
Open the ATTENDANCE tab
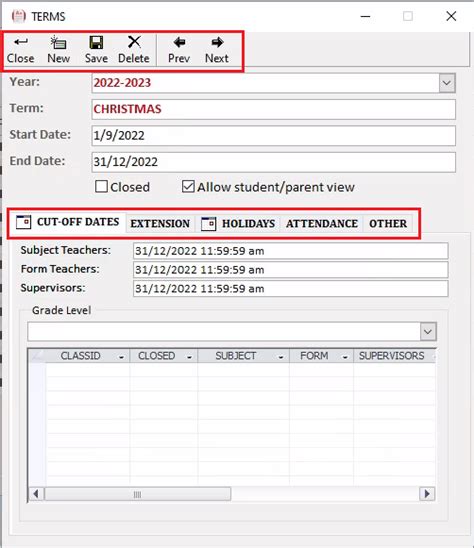(x=322, y=223)
